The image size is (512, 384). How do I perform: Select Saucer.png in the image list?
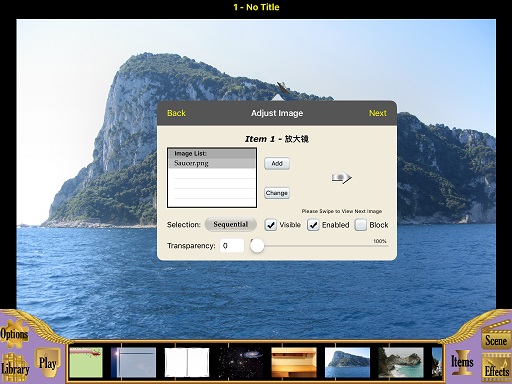point(212,163)
